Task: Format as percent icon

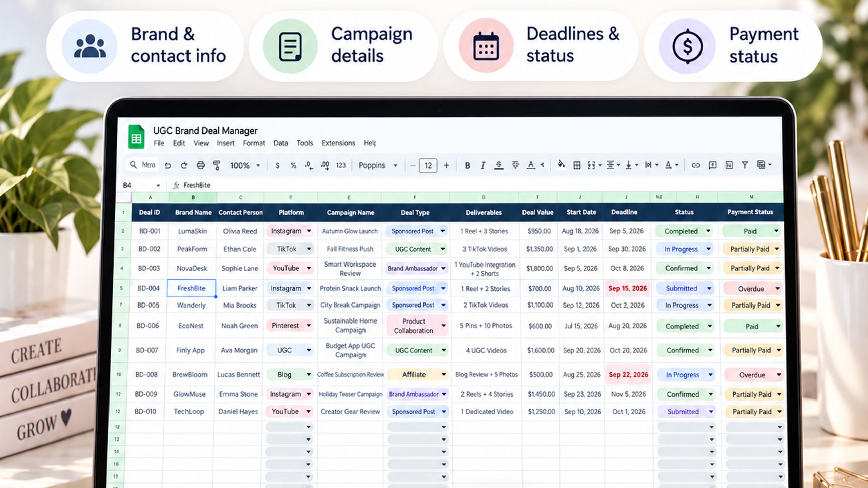Action: click(x=293, y=165)
